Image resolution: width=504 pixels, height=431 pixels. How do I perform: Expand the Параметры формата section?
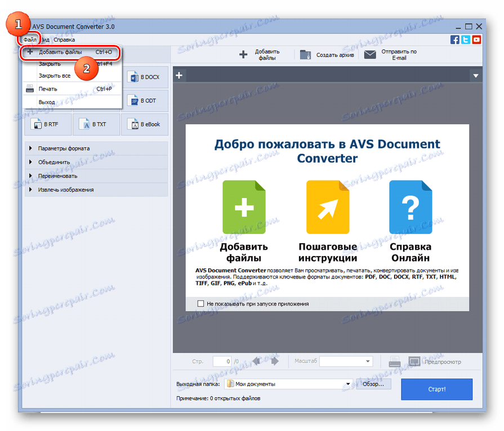click(x=96, y=149)
